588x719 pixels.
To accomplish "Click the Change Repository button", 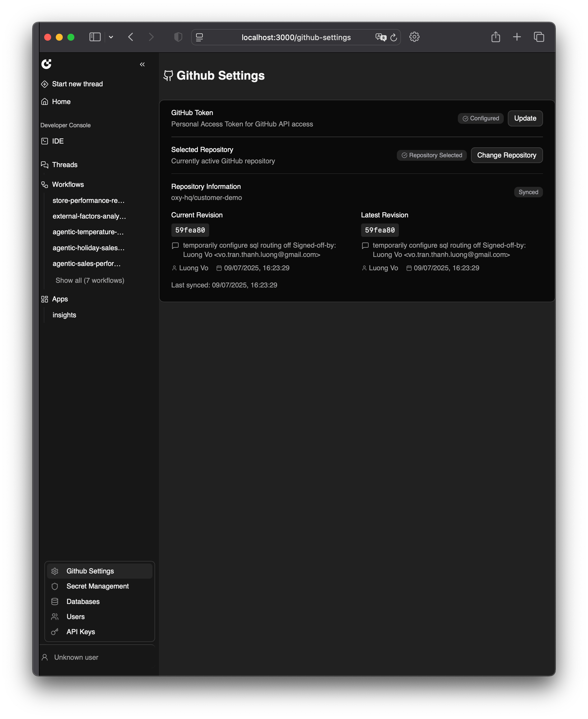I will [506, 155].
